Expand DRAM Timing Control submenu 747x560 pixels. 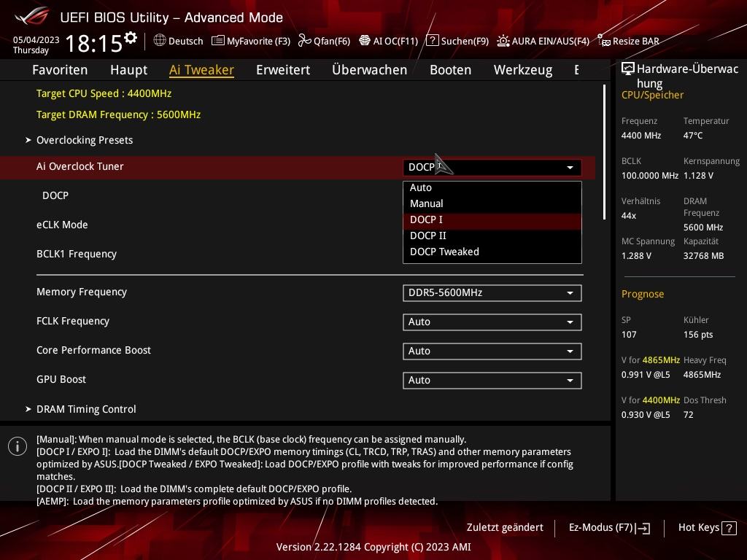86,409
